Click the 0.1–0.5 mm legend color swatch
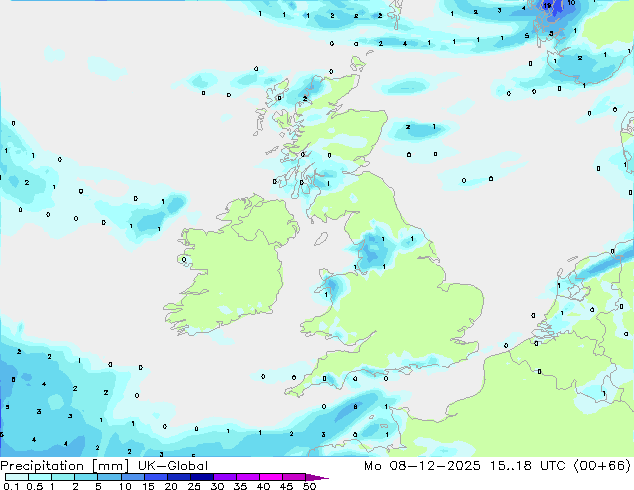 tap(17, 477)
